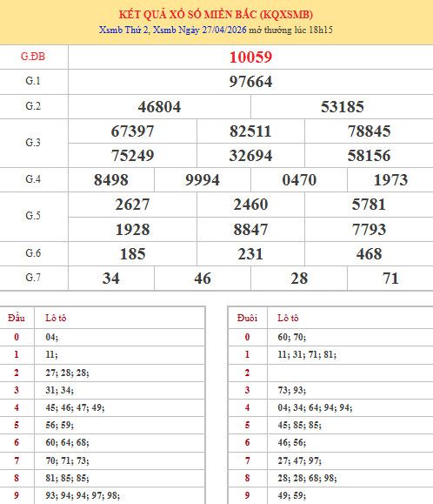Select Đuôi entry '28; 28; 68; 98;'
The width and height of the screenshot is (433, 504).
(x=307, y=478)
